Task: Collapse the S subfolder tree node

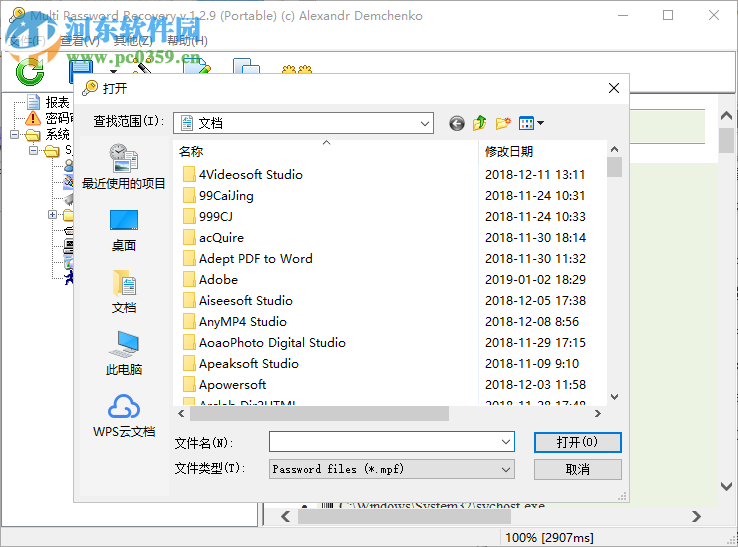Action: [33, 151]
